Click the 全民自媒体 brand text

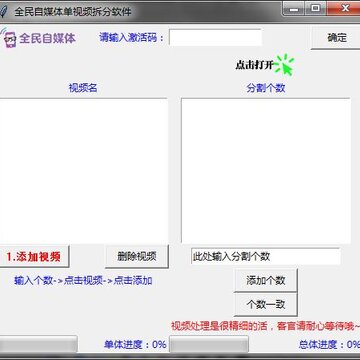click(x=47, y=38)
